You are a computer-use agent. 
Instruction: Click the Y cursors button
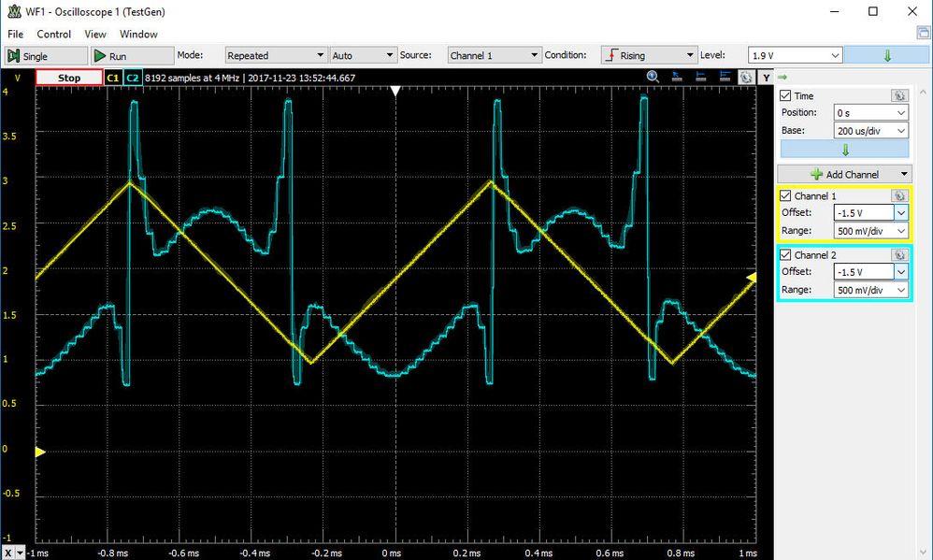coord(767,78)
